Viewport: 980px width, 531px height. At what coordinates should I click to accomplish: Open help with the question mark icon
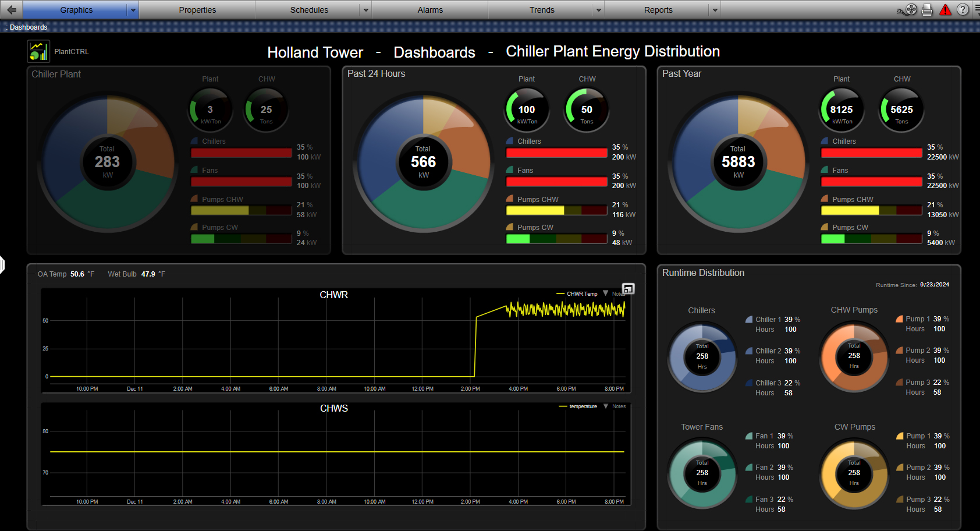[963, 10]
